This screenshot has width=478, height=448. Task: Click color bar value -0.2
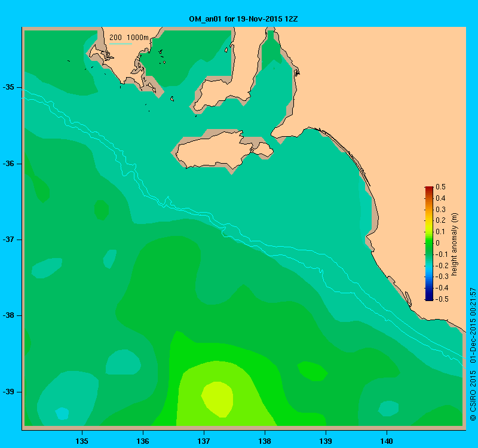click(x=442, y=265)
